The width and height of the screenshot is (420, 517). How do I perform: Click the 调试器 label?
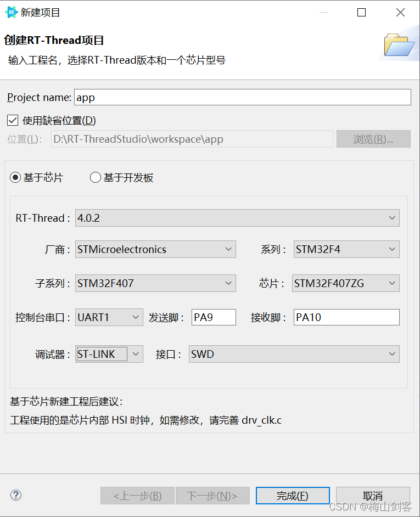[53, 355]
